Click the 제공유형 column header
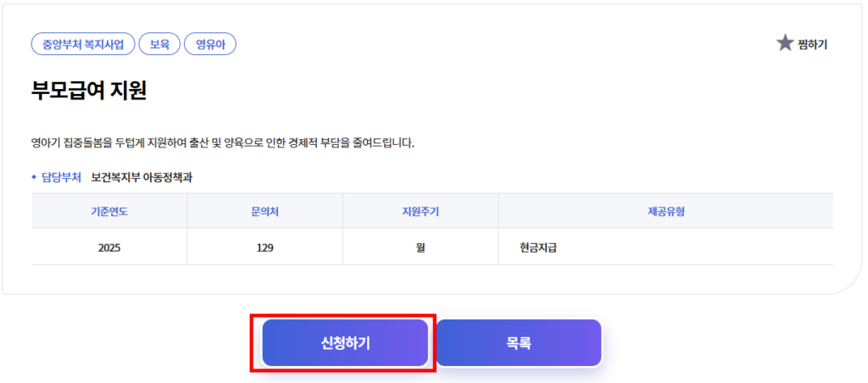The image size is (868, 383). click(665, 211)
